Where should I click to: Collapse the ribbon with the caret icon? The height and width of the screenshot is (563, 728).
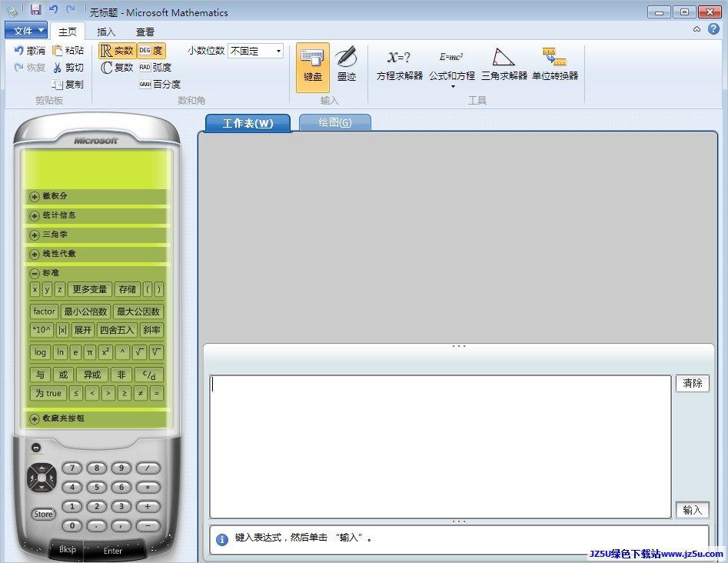click(696, 29)
